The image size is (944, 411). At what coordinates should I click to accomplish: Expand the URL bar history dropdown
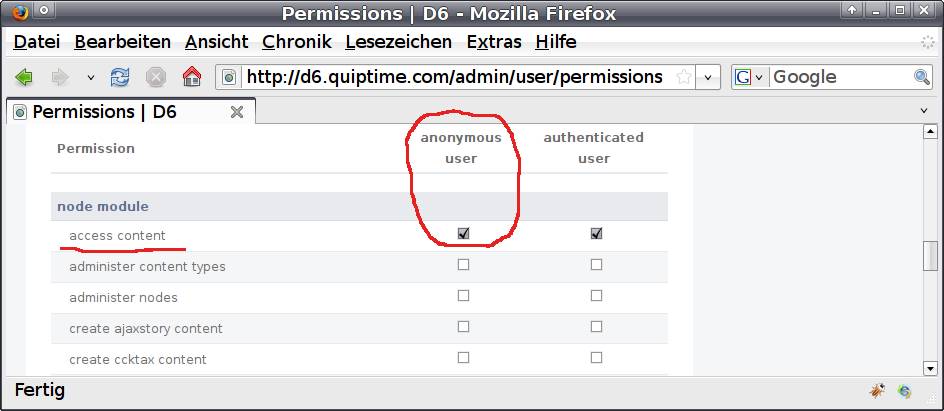(709, 77)
